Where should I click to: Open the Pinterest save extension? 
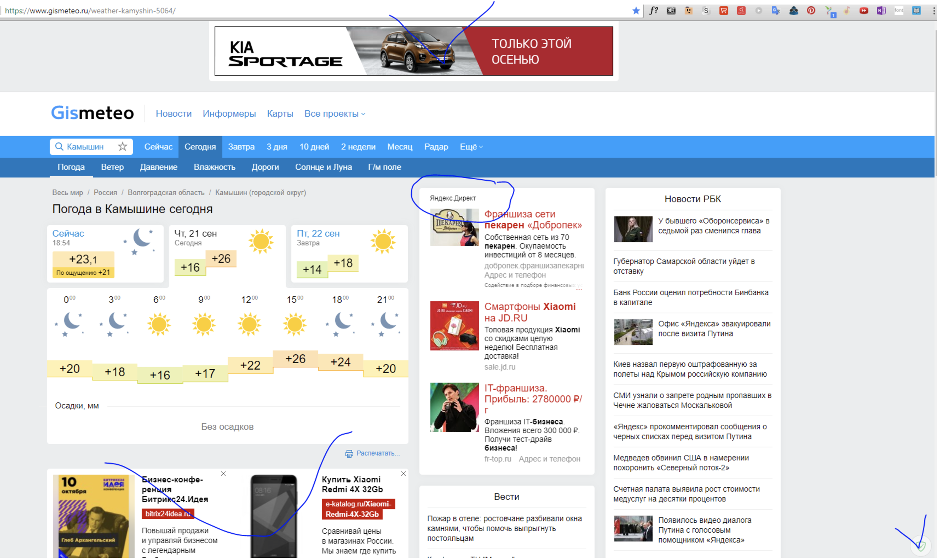point(811,11)
